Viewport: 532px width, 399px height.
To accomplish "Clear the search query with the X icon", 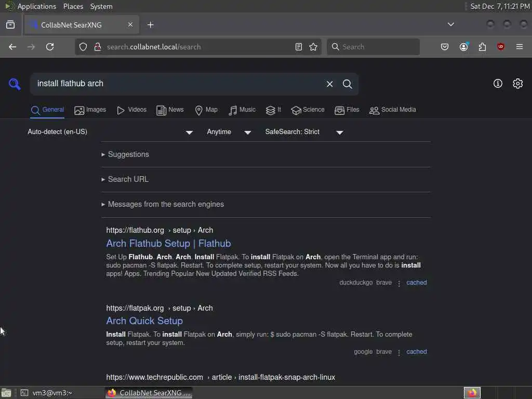I will (x=329, y=84).
